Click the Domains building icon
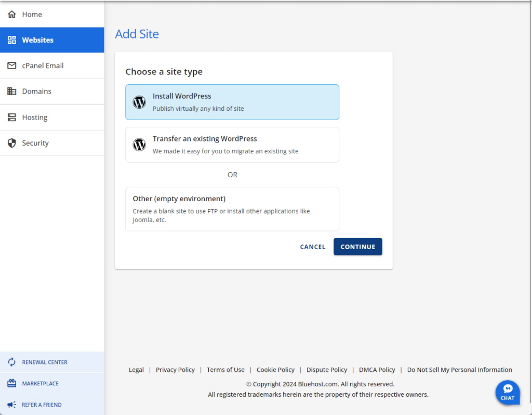The height and width of the screenshot is (415, 532). pos(12,92)
